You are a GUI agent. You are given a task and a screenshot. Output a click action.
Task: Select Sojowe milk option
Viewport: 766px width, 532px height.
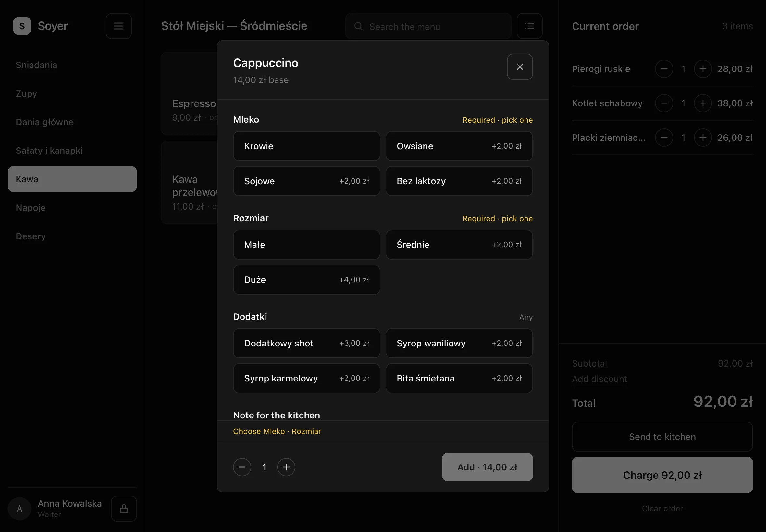click(x=306, y=181)
